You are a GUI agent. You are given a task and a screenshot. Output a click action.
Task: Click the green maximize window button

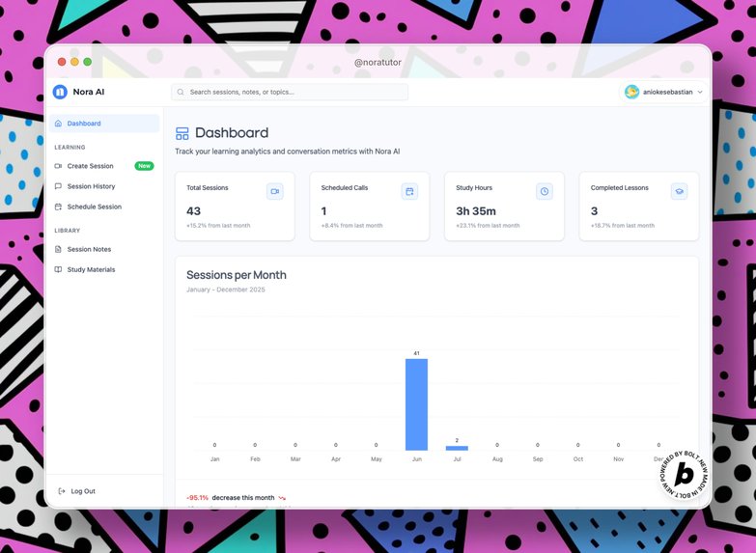[87, 62]
